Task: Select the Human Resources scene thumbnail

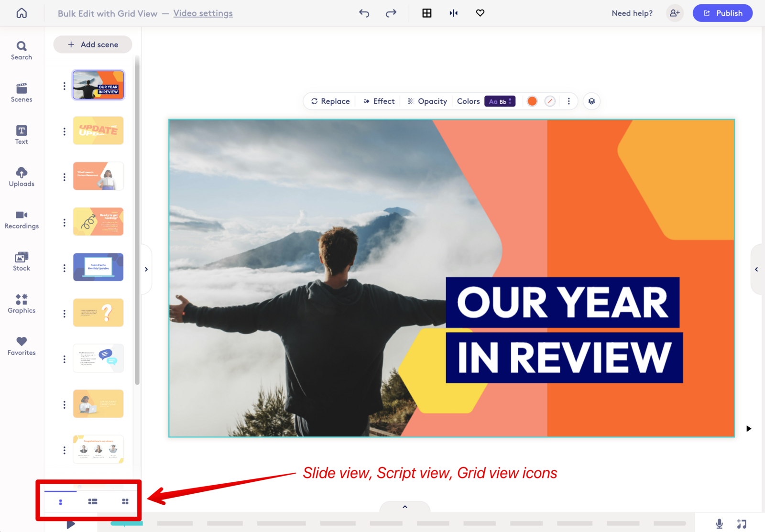Action: click(98, 176)
